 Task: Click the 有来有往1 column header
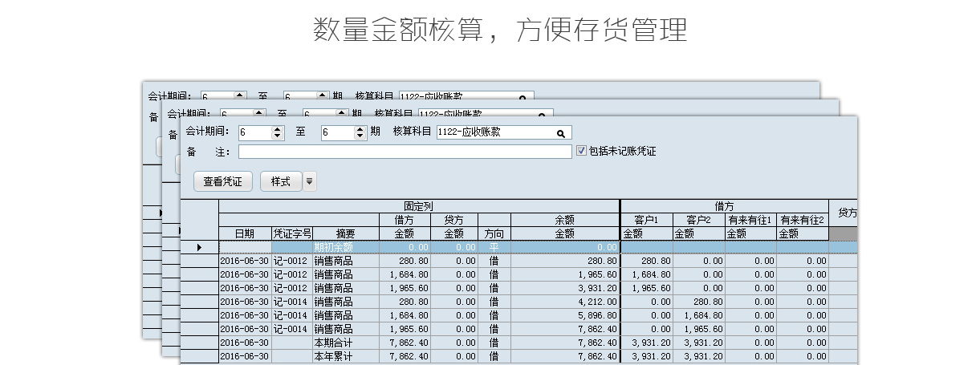click(x=750, y=220)
